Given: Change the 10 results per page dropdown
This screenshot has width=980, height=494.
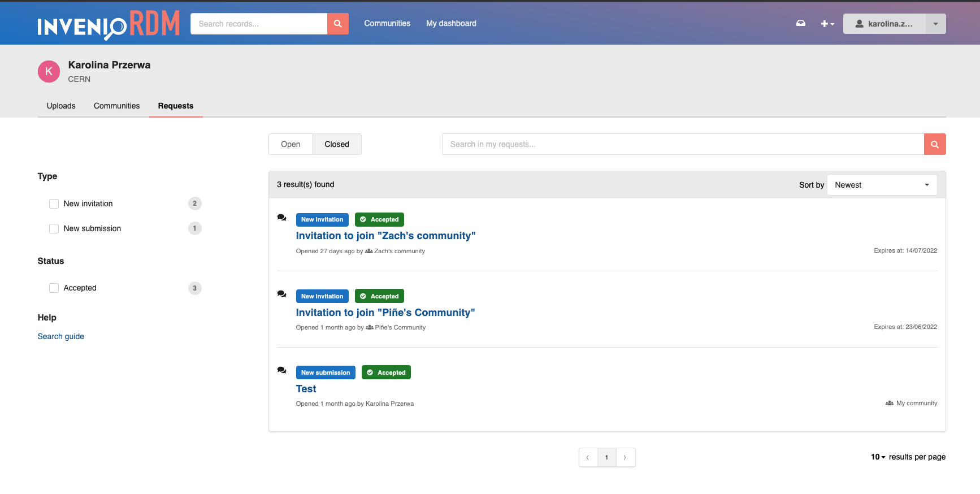Looking at the screenshot, I should pos(878,457).
